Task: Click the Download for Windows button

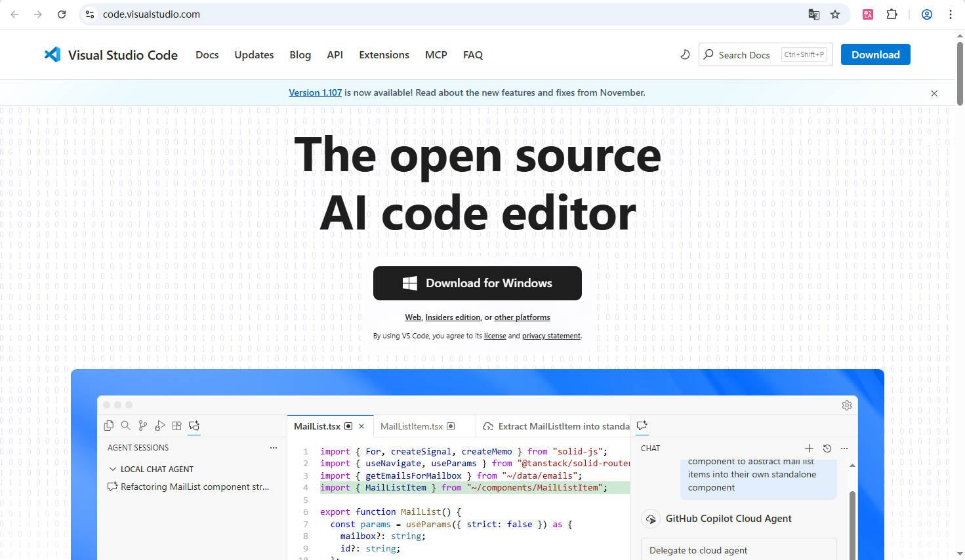Action: [477, 283]
